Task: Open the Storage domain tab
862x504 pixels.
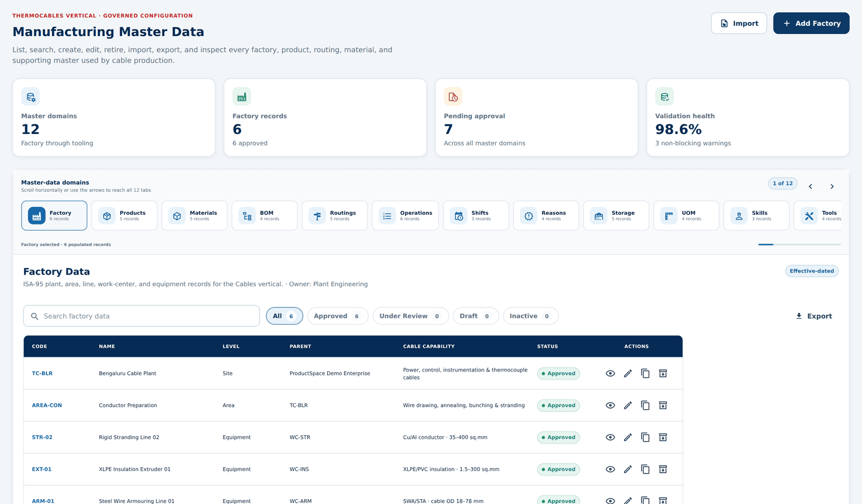Action: (616, 215)
